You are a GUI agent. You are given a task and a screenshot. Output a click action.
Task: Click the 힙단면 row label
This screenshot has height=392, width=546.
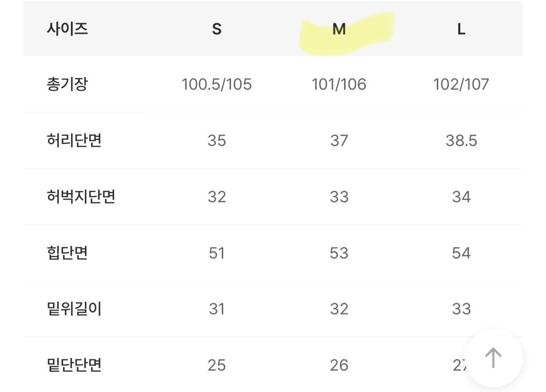coord(67,253)
